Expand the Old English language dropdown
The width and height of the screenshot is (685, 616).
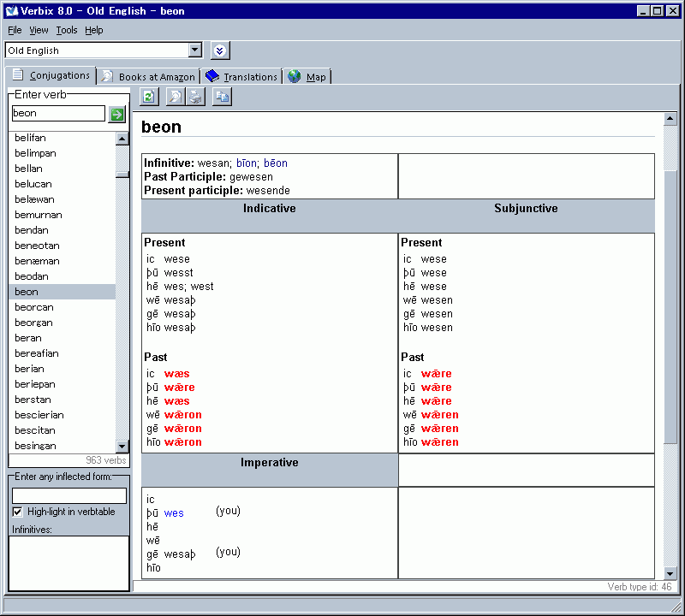click(x=195, y=51)
